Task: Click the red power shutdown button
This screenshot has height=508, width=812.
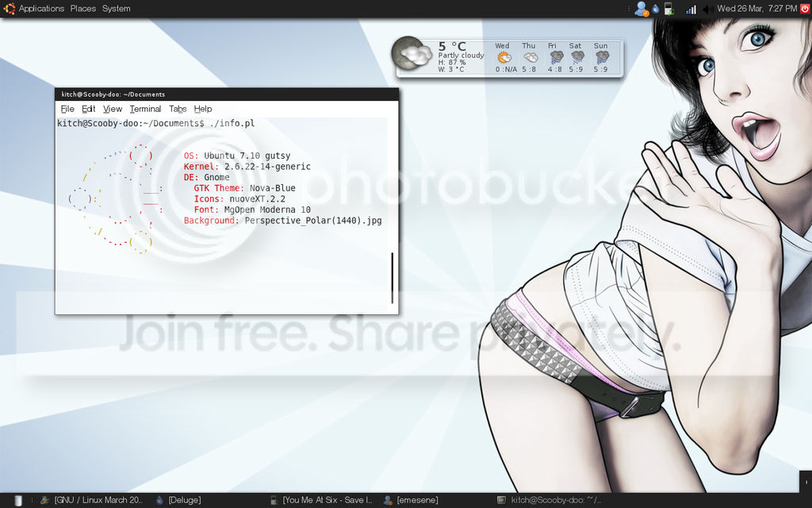Action: 805,8
